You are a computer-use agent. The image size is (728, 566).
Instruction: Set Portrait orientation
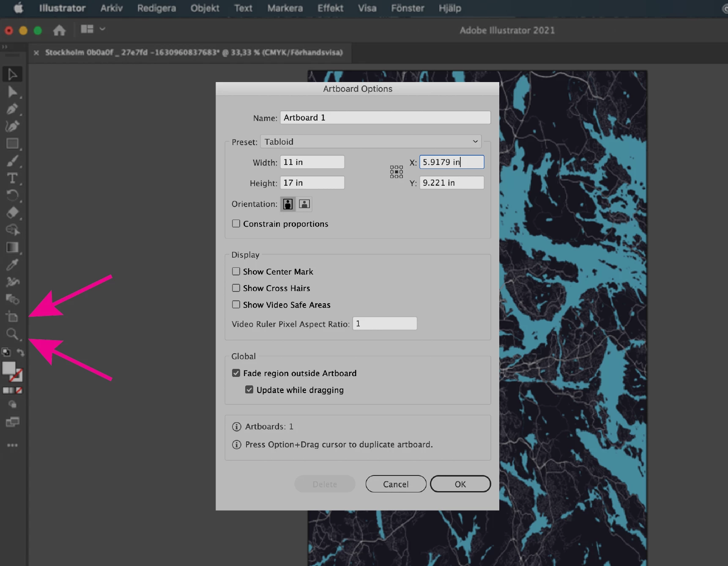(288, 204)
